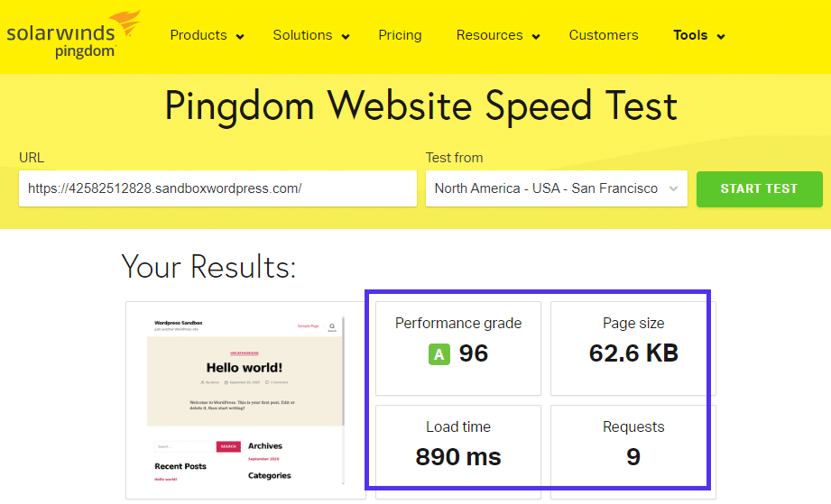Select the Page size result card
The image size is (831, 504).
[632, 348]
